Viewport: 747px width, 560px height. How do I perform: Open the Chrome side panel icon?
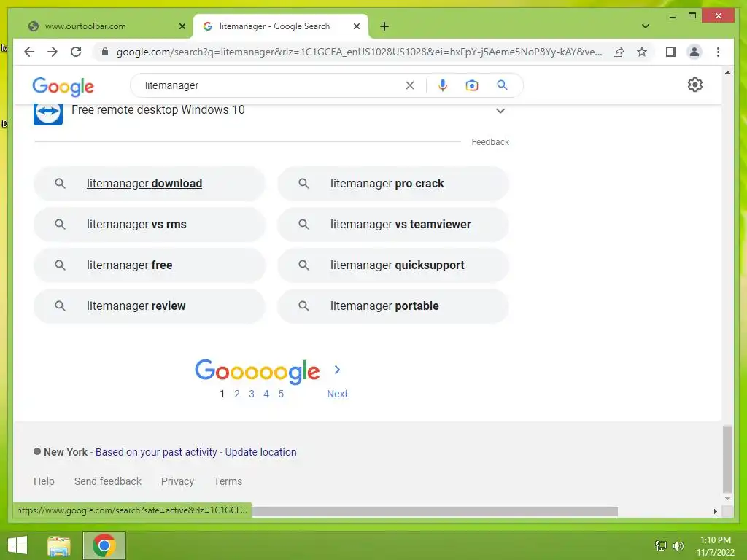pos(671,52)
